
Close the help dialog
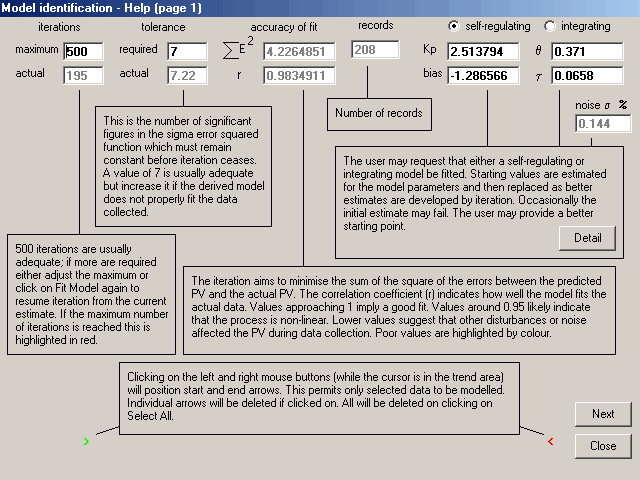[603, 446]
